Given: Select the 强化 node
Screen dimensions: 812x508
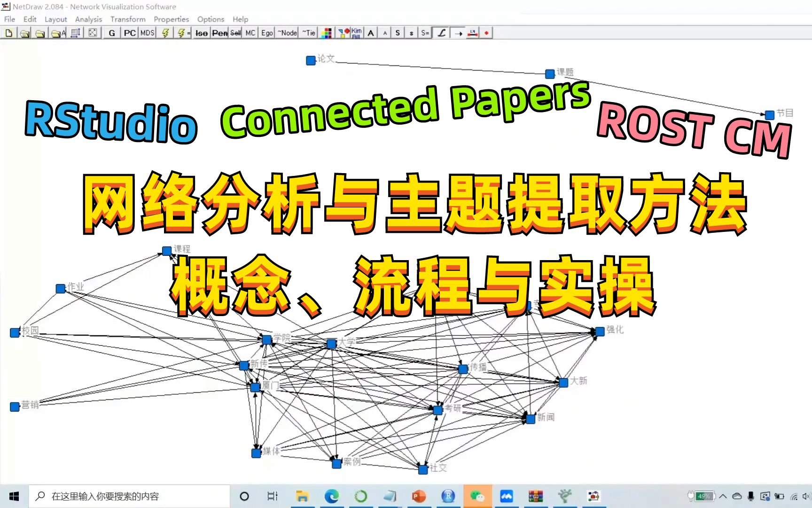Looking at the screenshot, I should [600, 332].
